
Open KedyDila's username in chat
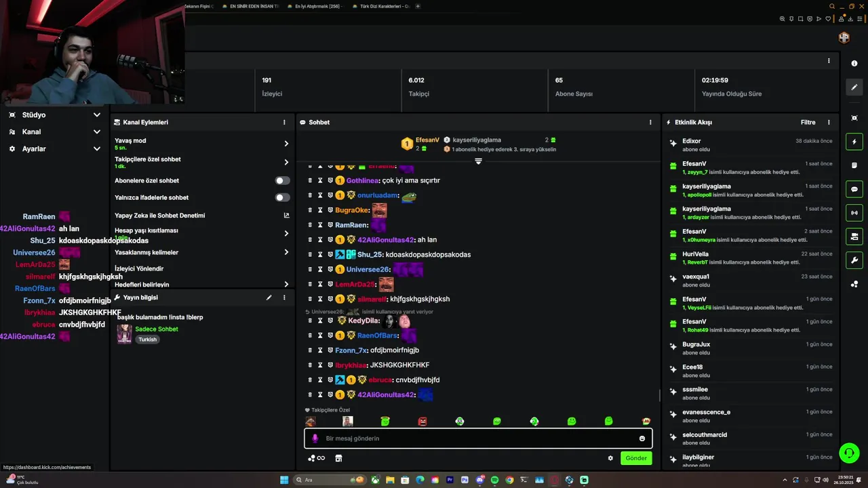tap(363, 321)
